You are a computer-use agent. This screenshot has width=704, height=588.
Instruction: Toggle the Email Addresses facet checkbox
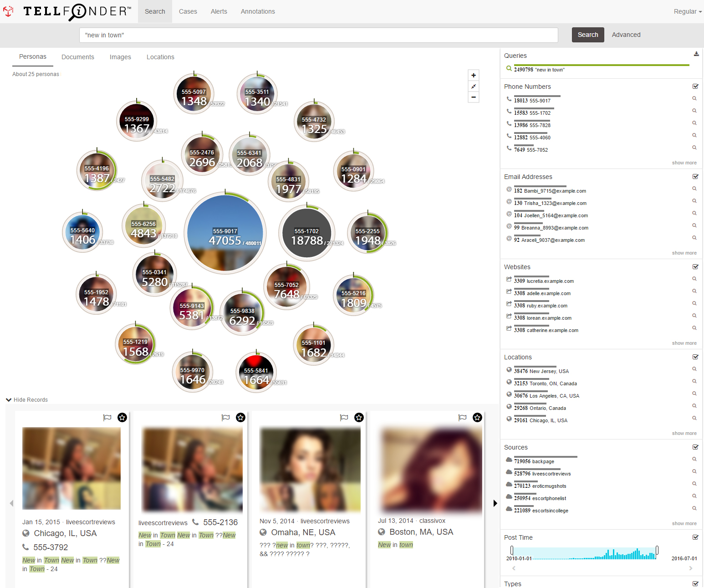click(x=695, y=177)
